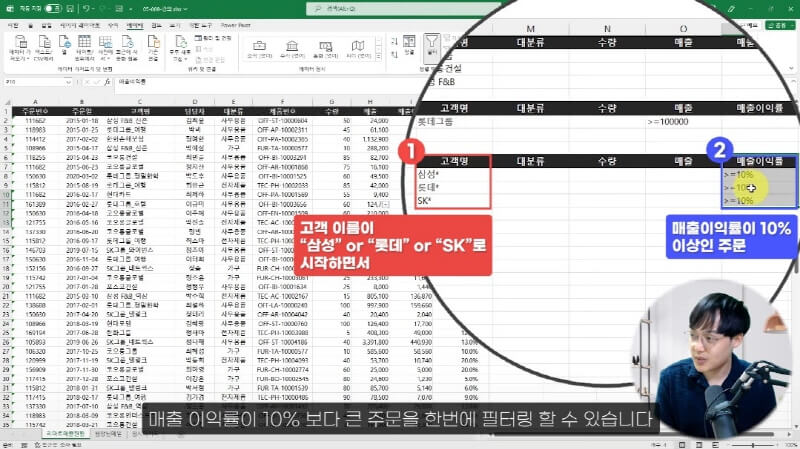The image size is (800, 449).
Task: Click header cell 고객명 in column C
Action: click(140, 111)
